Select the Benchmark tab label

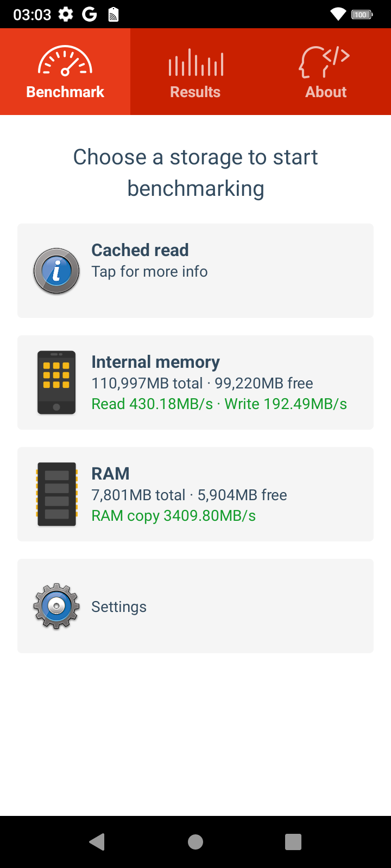coord(65,92)
